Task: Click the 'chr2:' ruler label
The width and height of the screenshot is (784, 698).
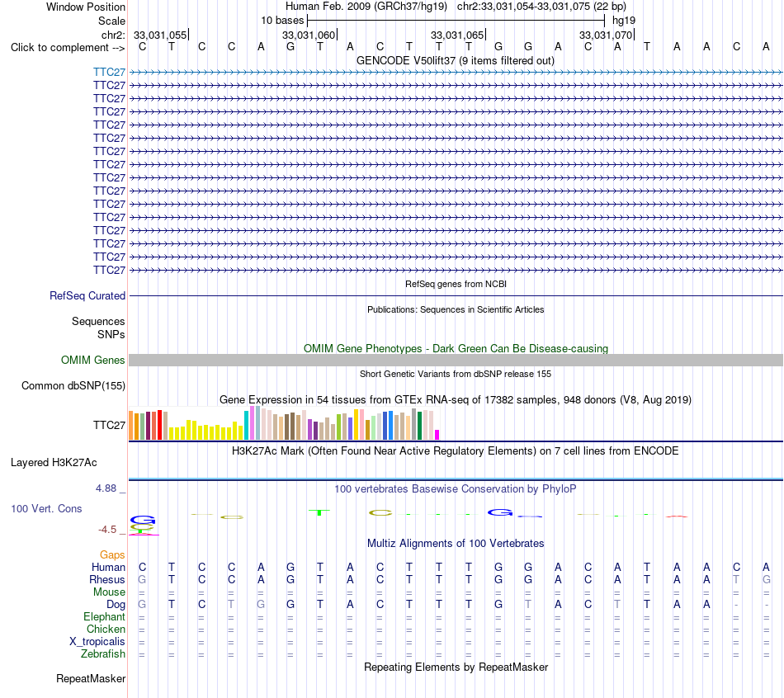Action: (x=113, y=35)
